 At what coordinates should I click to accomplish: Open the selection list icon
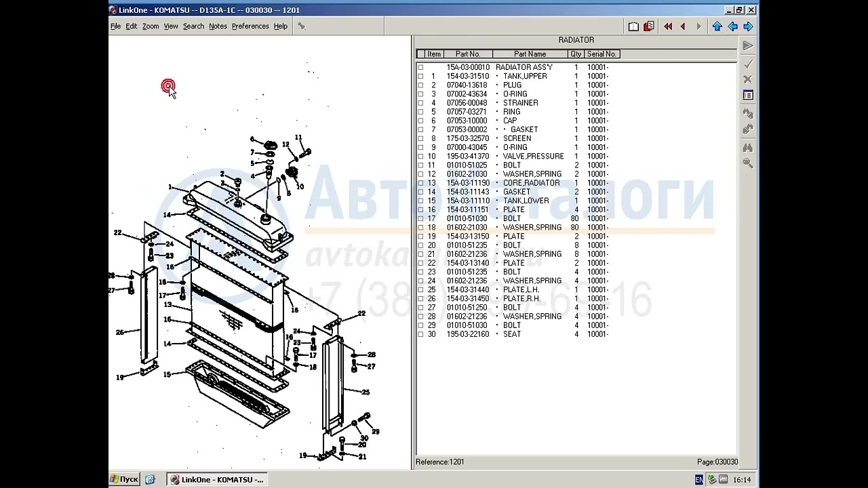747,96
